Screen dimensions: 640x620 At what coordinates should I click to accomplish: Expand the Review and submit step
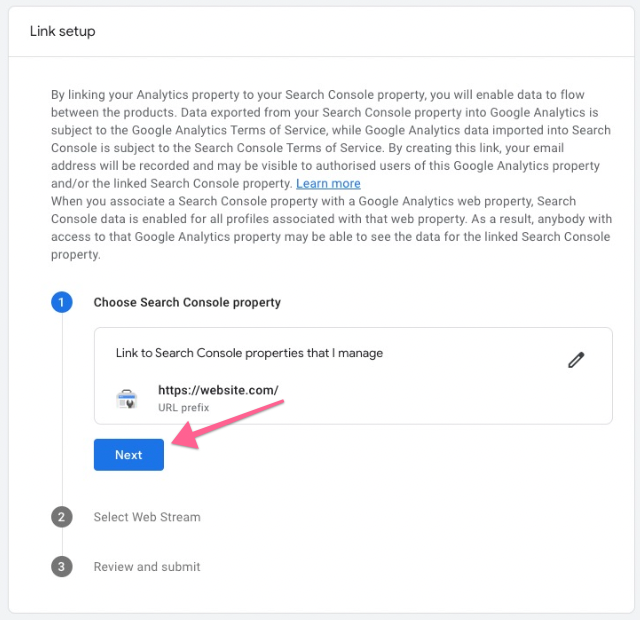tap(147, 567)
